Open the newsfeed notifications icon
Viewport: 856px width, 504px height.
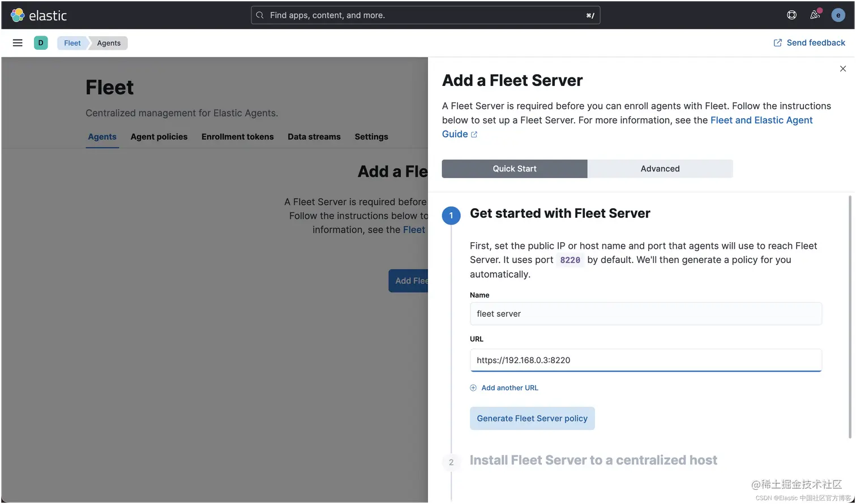[x=815, y=15]
